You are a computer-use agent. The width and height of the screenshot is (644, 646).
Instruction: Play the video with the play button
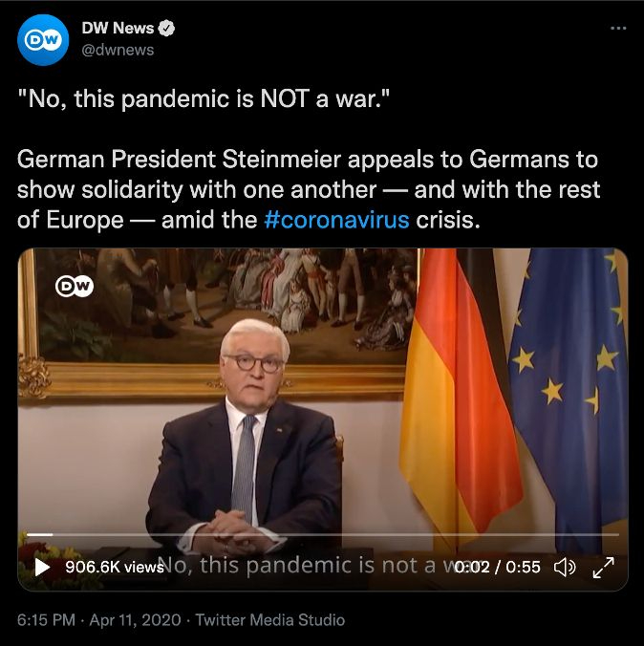42,568
